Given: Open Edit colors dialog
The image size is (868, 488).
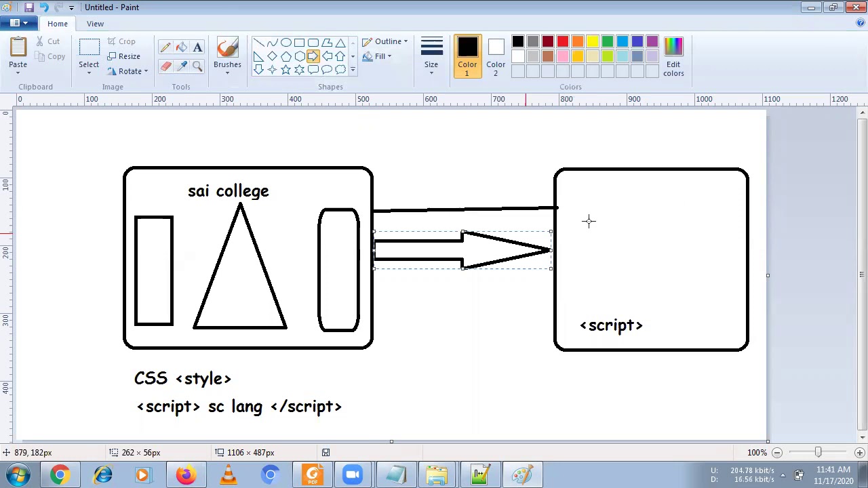Looking at the screenshot, I should pyautogui.click(x=673, y=56).
